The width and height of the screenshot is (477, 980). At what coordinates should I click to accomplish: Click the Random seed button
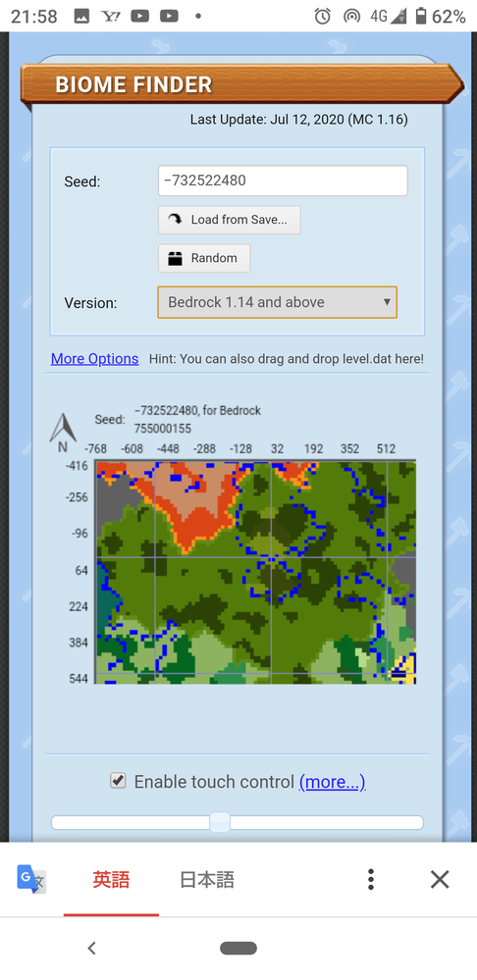point(204,258)
